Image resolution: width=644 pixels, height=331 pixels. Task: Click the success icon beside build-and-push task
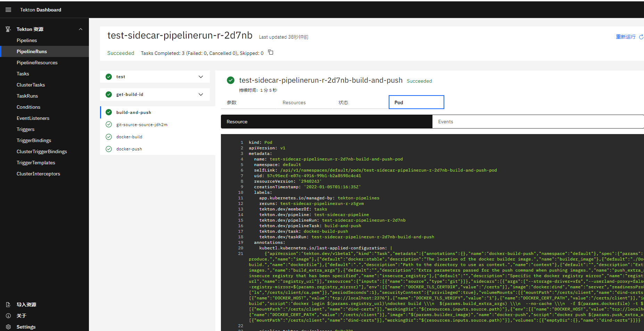pos(109,112)
